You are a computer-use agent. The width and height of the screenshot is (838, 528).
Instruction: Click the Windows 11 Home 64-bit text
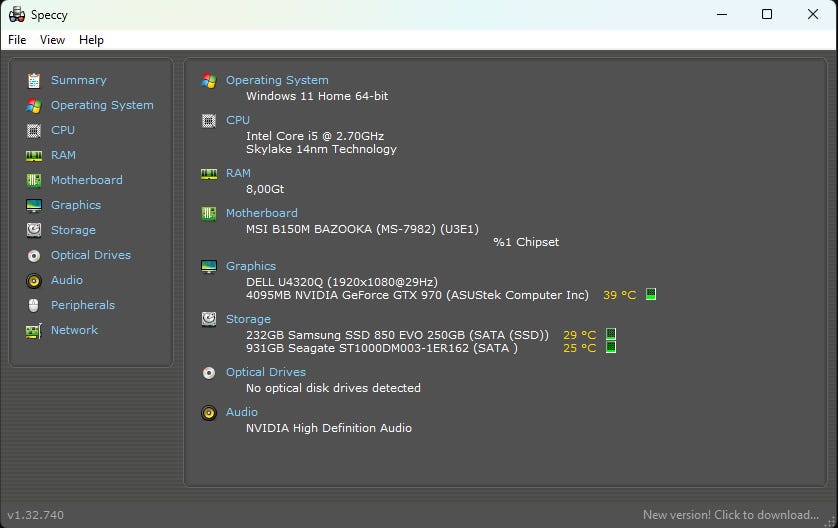(x=317, y=96)
